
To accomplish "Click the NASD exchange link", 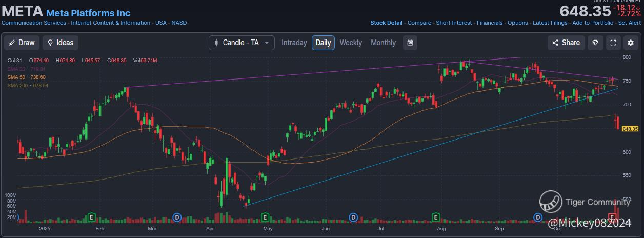I will (179, 23).
